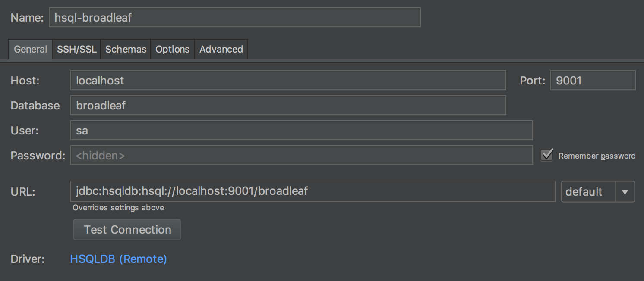The height and width of the screenshot is (281, 644).
Task: Return to the General tab
Action: tap(30, 49)
